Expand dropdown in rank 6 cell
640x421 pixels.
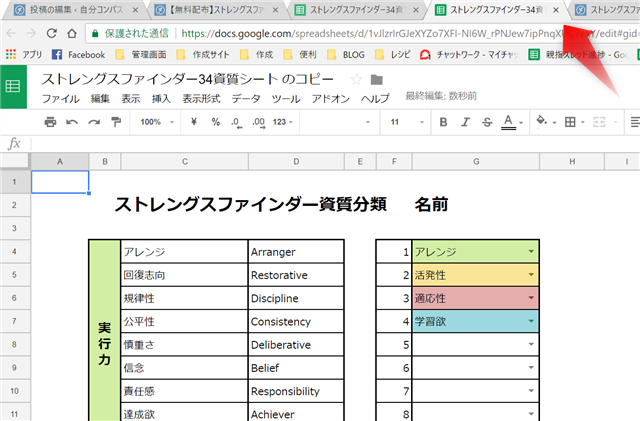coord(531,368)
